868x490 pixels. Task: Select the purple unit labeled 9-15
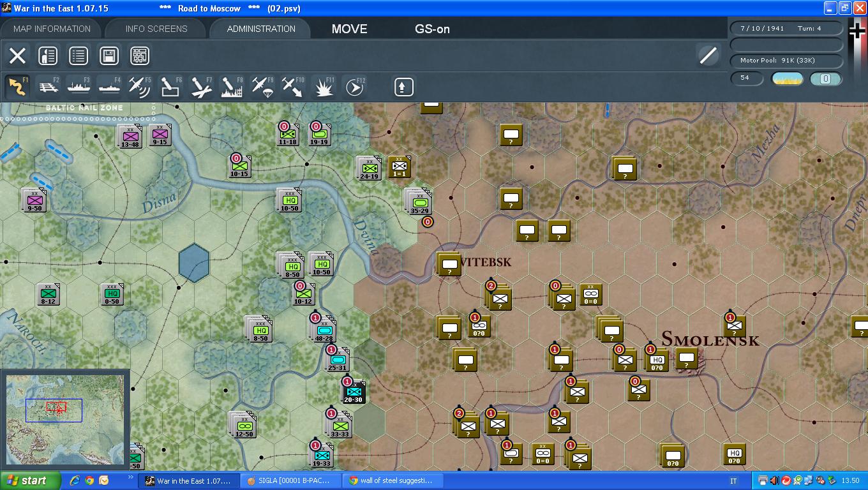[x=160, y=135]
